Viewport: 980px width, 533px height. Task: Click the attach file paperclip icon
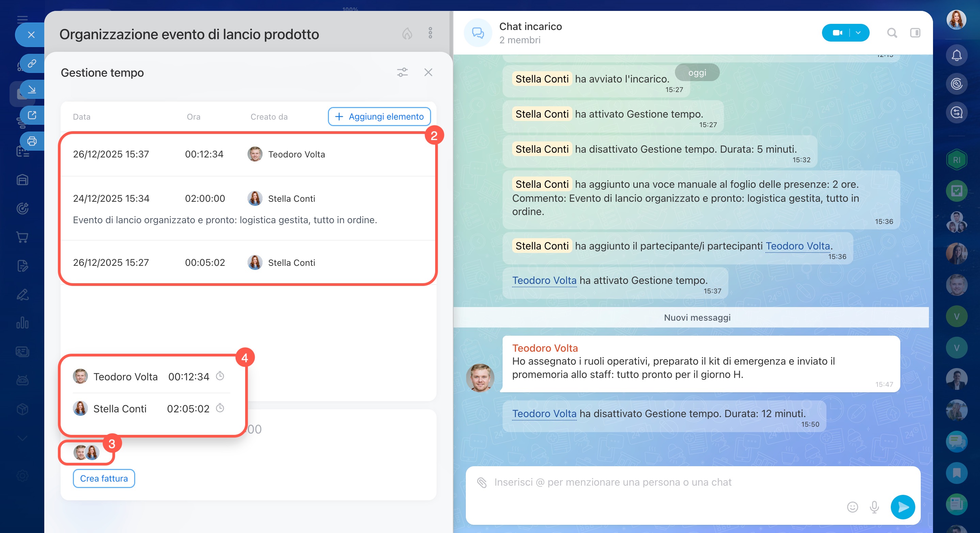pyautogui.click(x=481, y=482)
